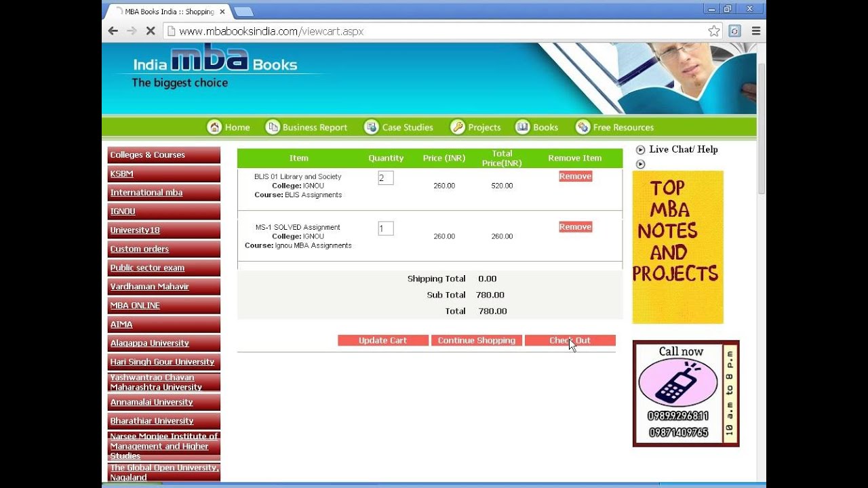Click the Shipping Total label
The height and width of the screenshot is (488, 868).
pos(436,279)
